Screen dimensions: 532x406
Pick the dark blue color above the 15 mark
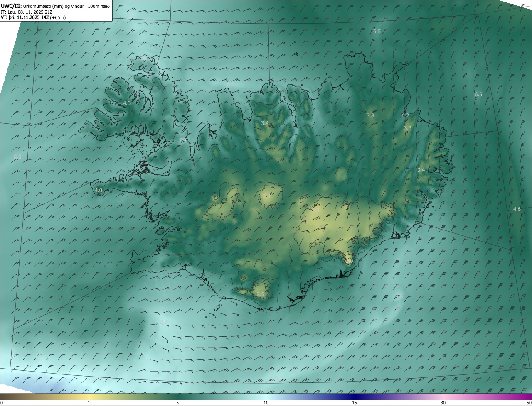coord(355,396)
